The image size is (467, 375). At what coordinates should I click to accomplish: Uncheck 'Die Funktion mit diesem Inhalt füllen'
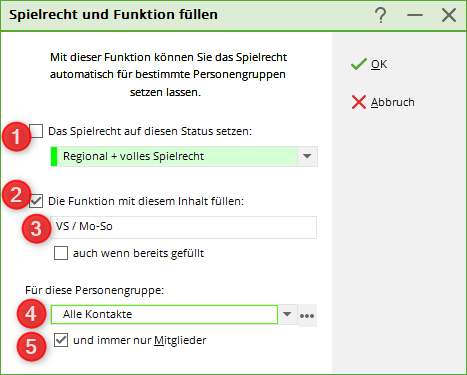click(x=36, y=201)
